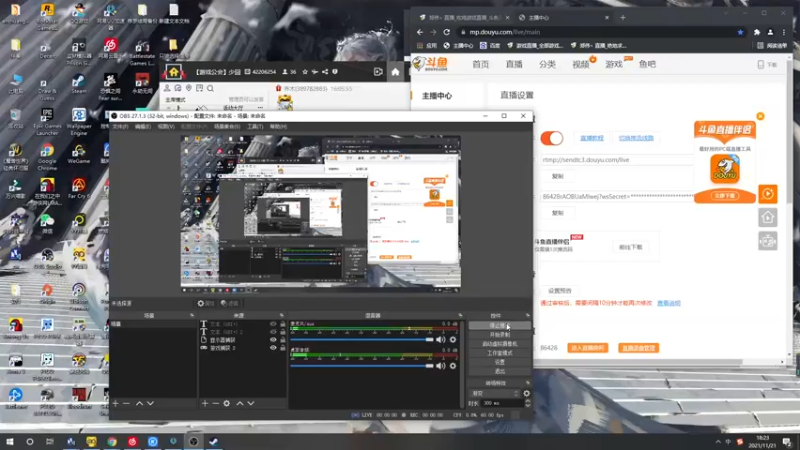Open scene transition properties gear
The height and width of the screenshot is (450, 800).
coord(526,393)
